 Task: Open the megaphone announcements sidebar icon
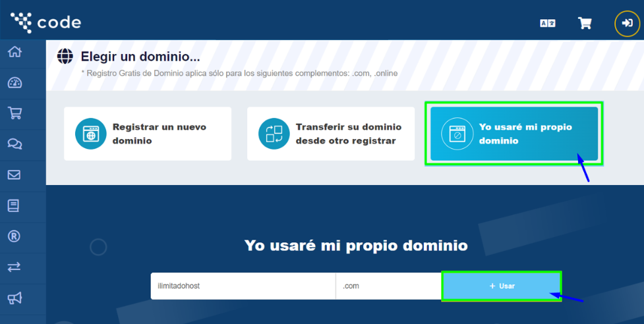pos(15,298)
